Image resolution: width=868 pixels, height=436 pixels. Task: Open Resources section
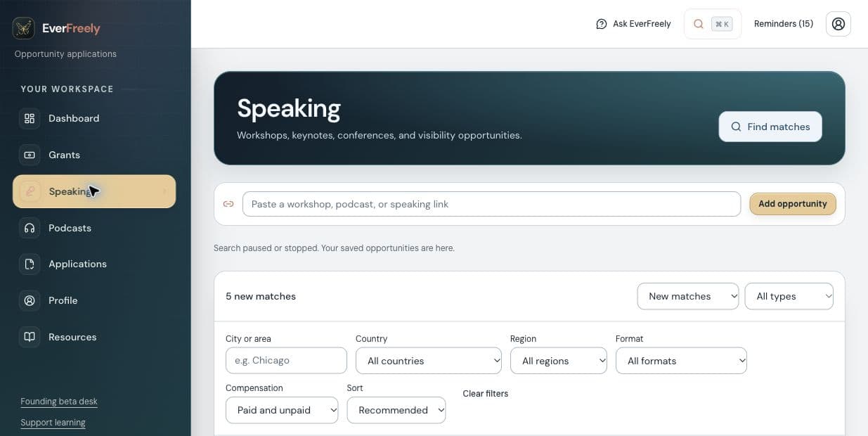(94, 337)
